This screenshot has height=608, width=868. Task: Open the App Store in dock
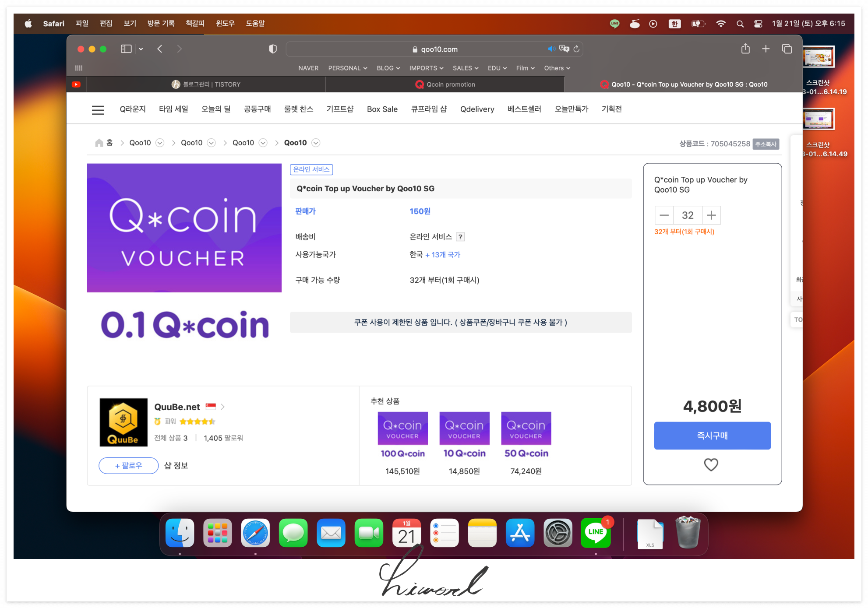520,533
